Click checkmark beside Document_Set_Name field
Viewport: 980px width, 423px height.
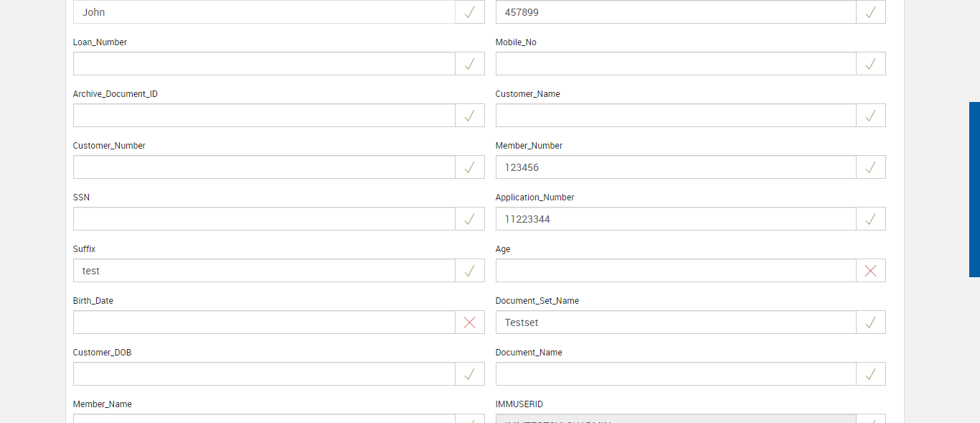click(x=870, y=322)
